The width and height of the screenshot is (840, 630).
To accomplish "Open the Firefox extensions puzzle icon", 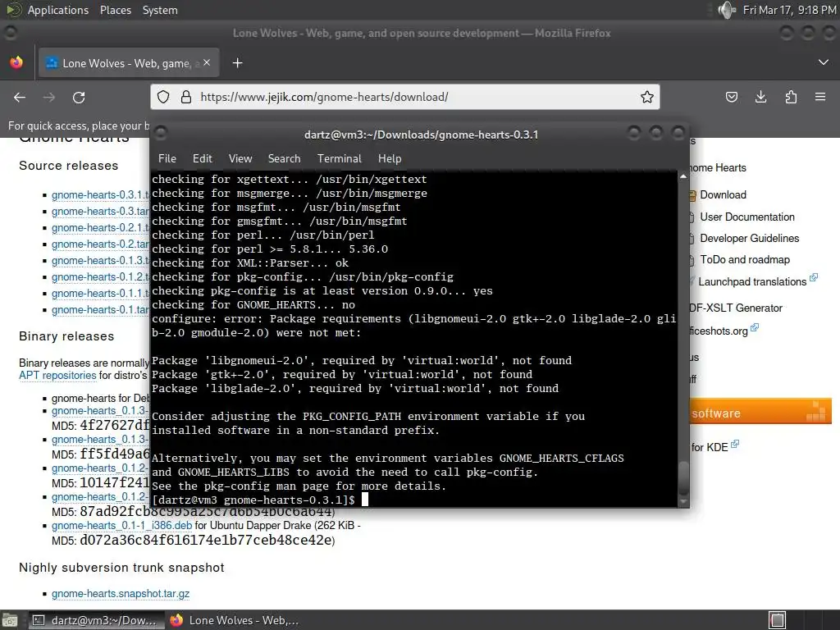I will coord(791,97).
